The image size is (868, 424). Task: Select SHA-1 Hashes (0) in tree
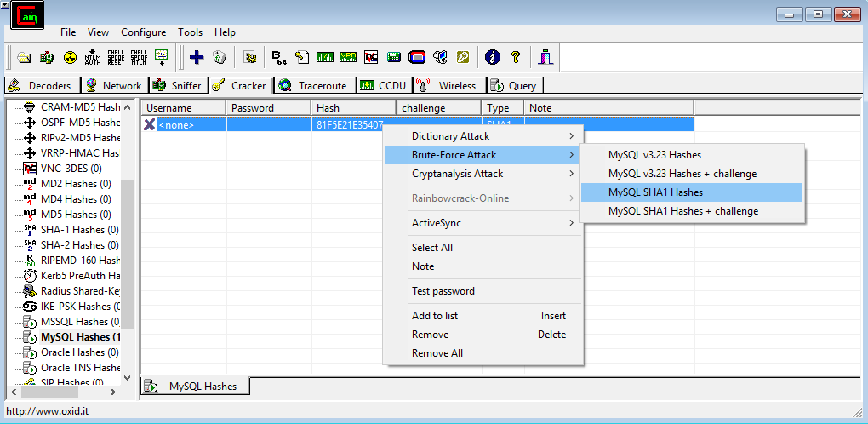pos(80,230)
